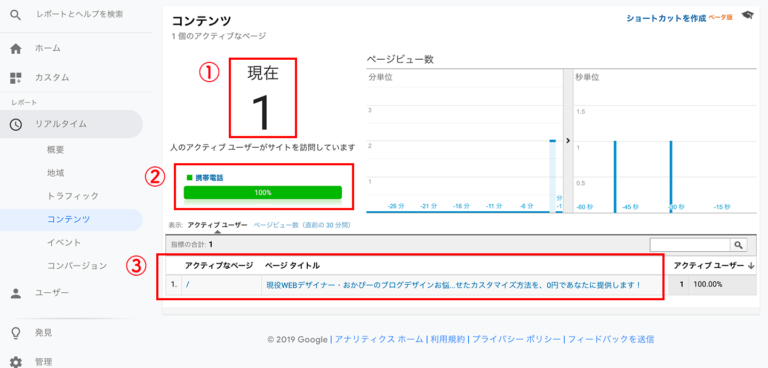Click the Admin gear icon

click(x=16, y=362)
